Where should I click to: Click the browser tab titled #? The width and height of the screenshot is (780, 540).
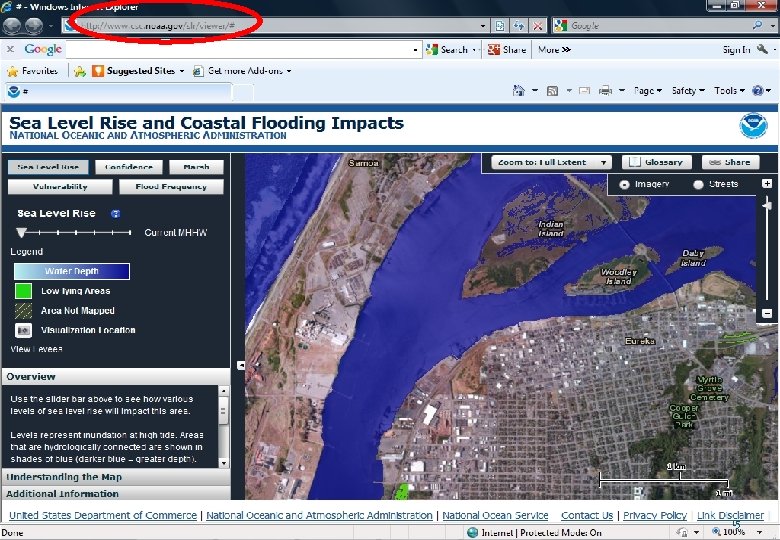[x=118, y=91]
